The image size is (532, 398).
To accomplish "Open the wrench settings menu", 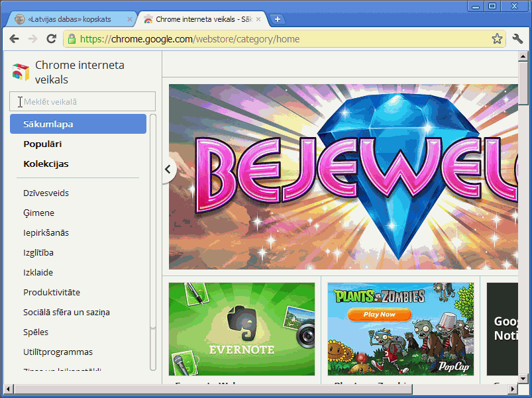I will click(517, 39).
